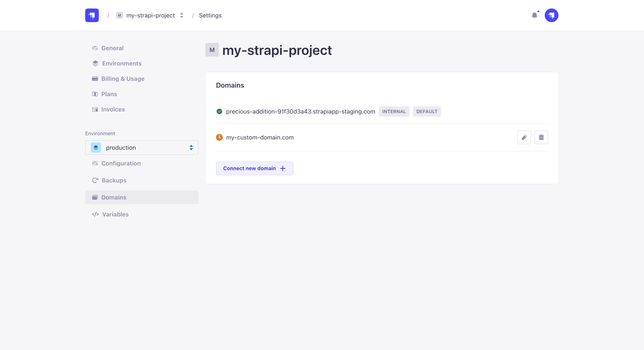Viewport: 644px width, 350px height.
Task: Click the Strapi Cloud logo
Action: click(92, 15)
